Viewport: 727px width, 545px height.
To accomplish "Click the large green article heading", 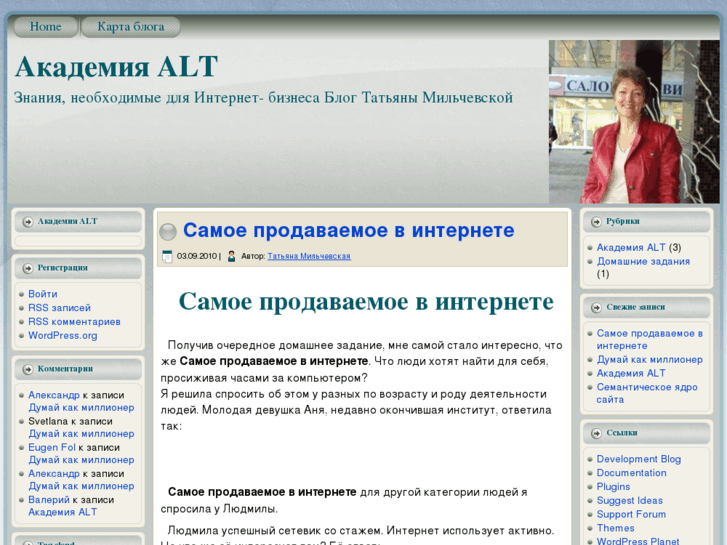I will pyautogui.click(x=366, y=301).
